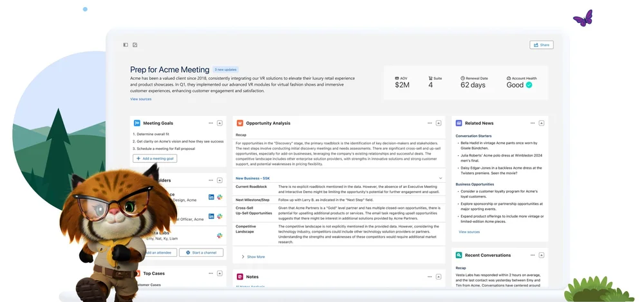
Task: Collapse the Related News card
Action: pos(542,123)
